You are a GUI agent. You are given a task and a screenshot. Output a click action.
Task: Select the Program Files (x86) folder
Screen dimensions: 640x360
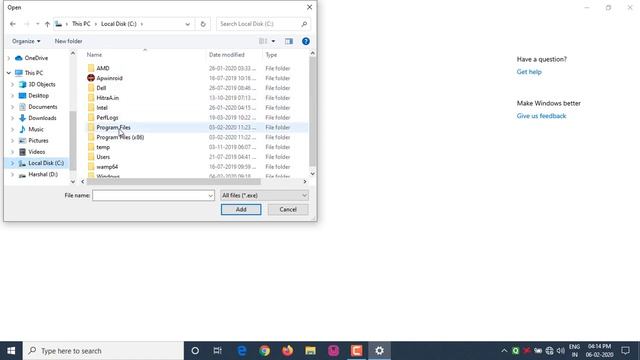120,137
